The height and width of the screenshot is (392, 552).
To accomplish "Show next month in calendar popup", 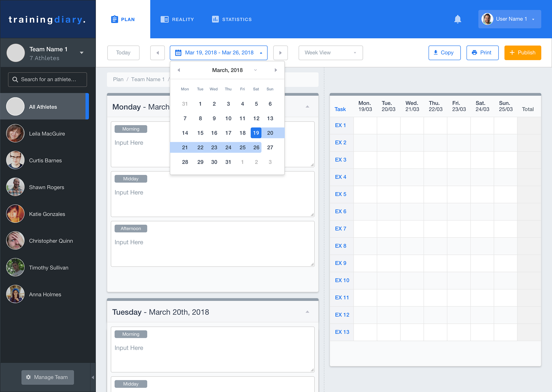I will pos(276,70).
